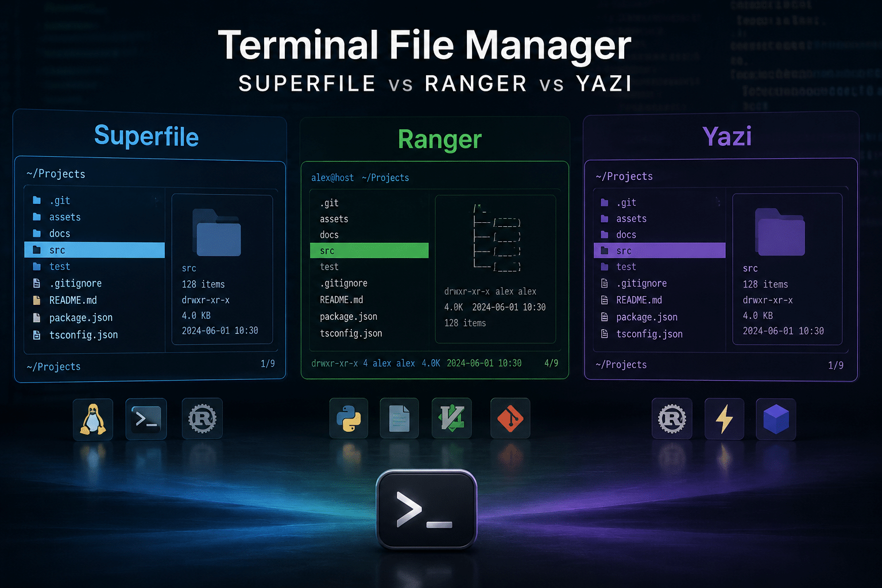Image resolution: width=882 pixels, height=588 pixels.
Task: Click the 1/9 counter in Superfile's footer
Action: 268,363
